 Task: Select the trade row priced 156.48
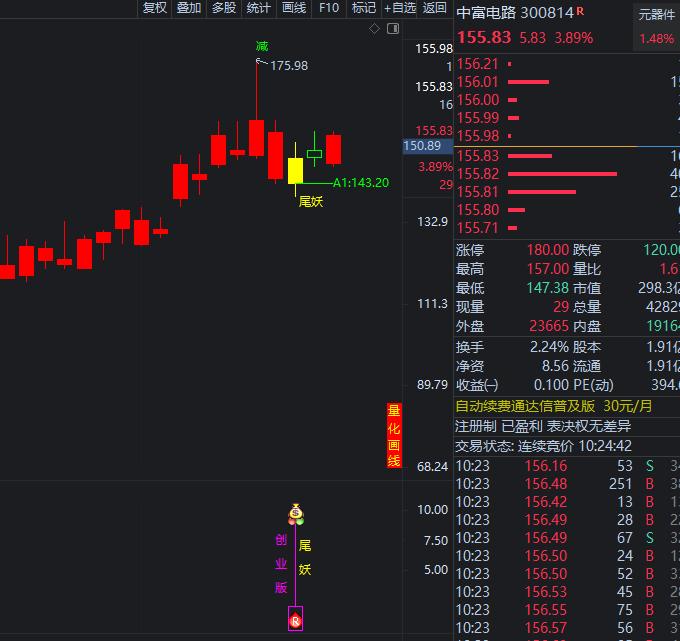point(566,484)
